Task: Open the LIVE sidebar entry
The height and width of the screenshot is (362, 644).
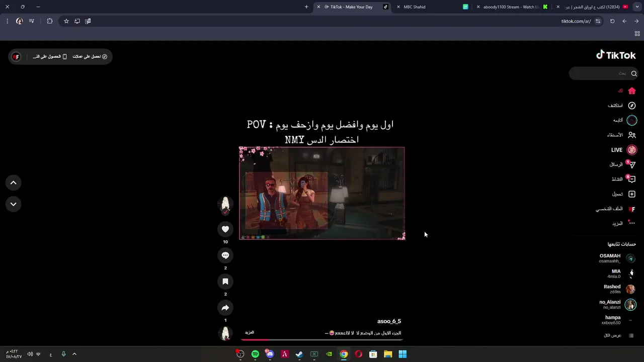Action: pos(624,150)
